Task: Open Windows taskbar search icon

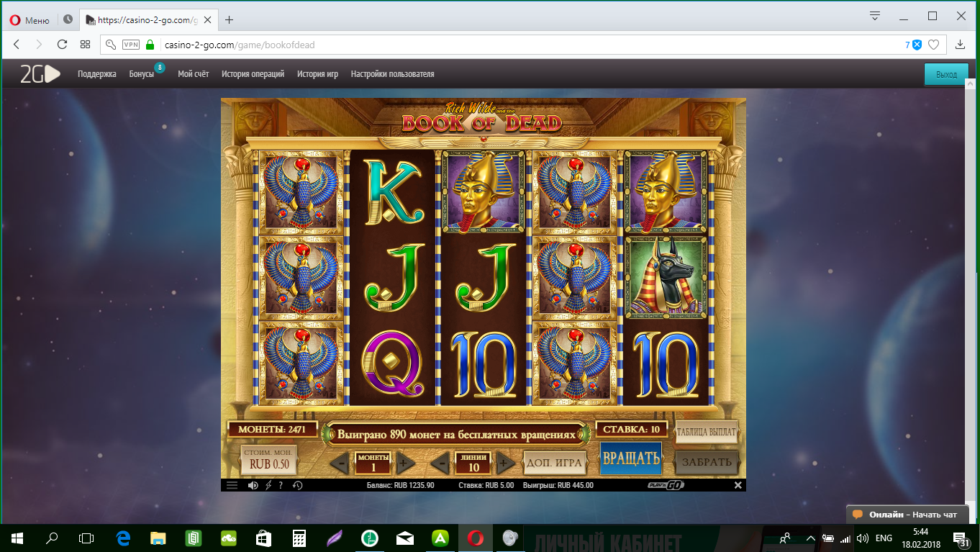Action: (x=52, y=538)
